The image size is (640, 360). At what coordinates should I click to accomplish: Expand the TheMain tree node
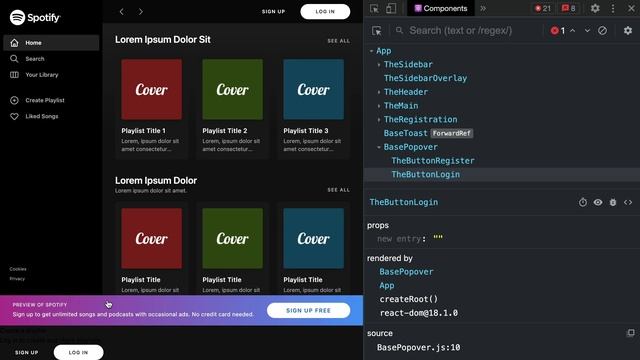tap(379, 106)
